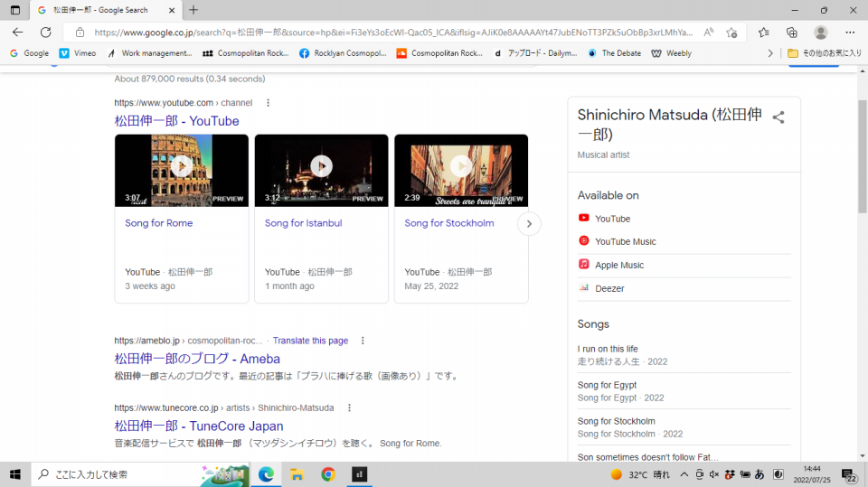Share the Shinichiro Matsuda knowledge panel

click(778, 117)
